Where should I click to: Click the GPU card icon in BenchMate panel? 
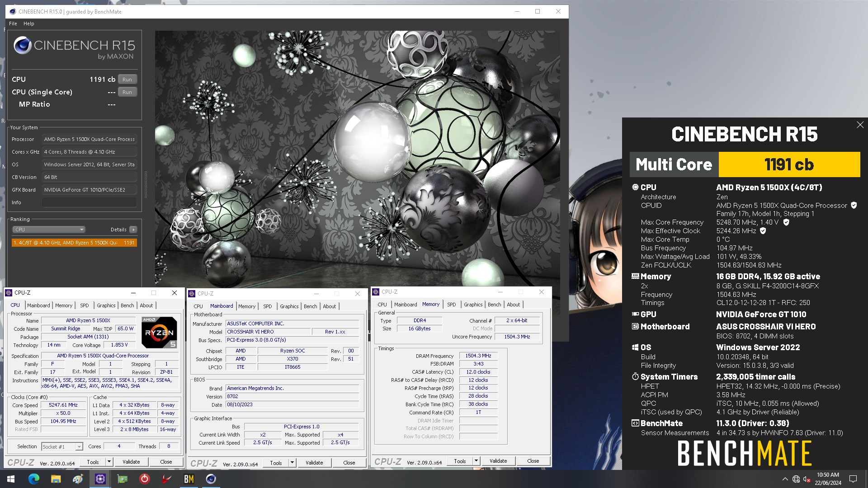[x=635, y=314]
